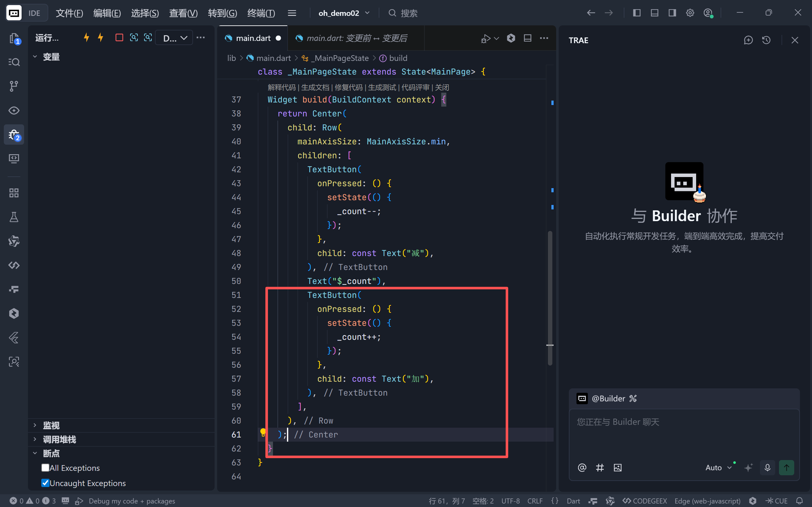This screenshot has height=507, width=812.
Task: Uncheck Uncaught Exceptions breakpoint
Action: coord(45,483)
